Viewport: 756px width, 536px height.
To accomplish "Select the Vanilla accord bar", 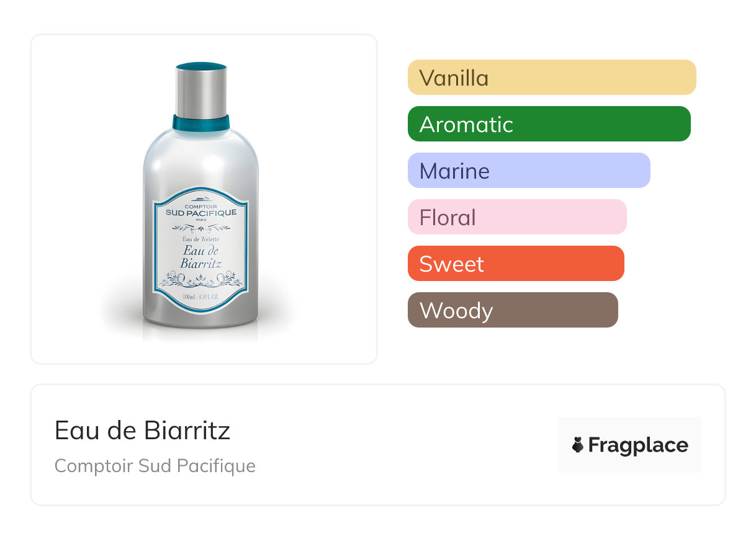I will [551, 78].
